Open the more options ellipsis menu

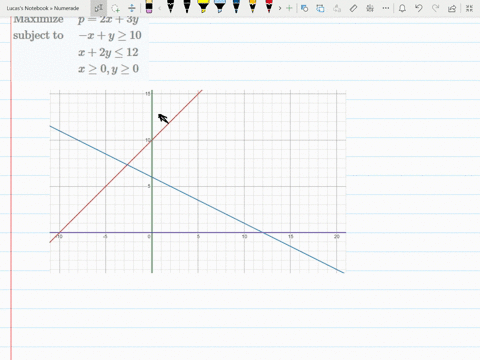tap(386, 8)
